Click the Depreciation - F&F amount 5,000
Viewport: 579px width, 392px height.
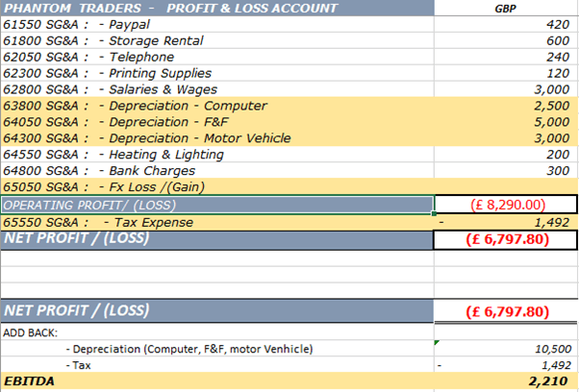506,121
